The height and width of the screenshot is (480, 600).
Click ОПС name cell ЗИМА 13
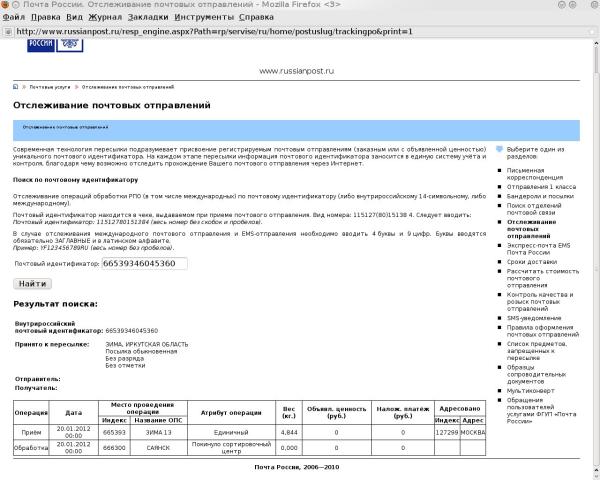click(x=158, y=433)
